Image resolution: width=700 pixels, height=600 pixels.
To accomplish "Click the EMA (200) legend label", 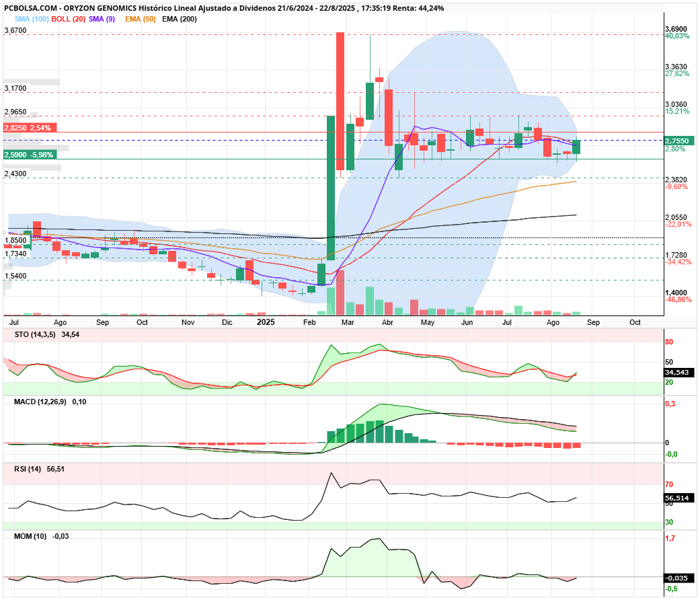I will pyautogui.click(x=180, y=19).
